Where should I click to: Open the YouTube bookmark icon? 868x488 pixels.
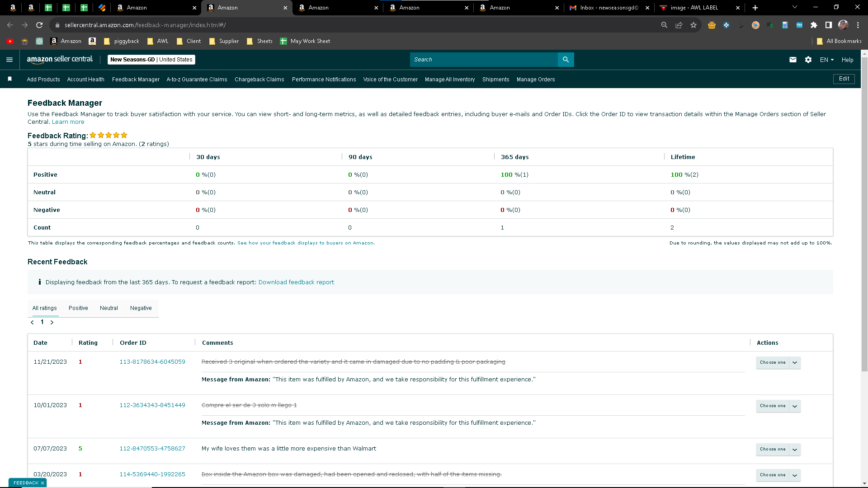10,41
